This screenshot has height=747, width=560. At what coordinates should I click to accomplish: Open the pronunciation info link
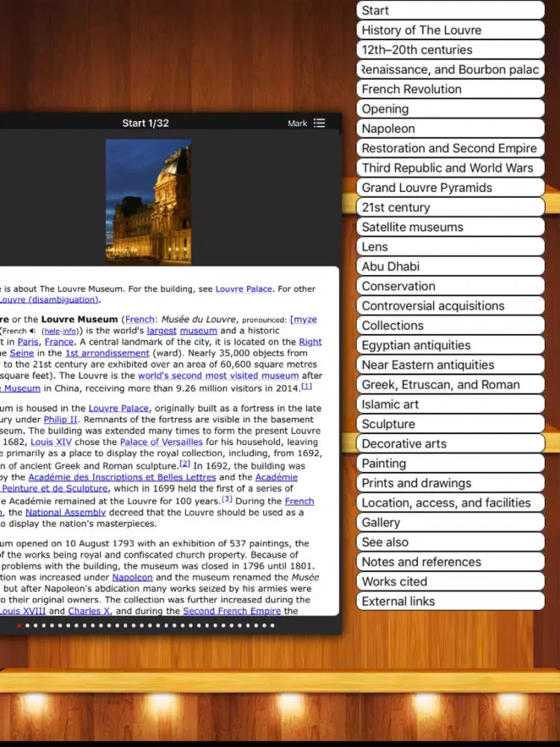[69, 331]
